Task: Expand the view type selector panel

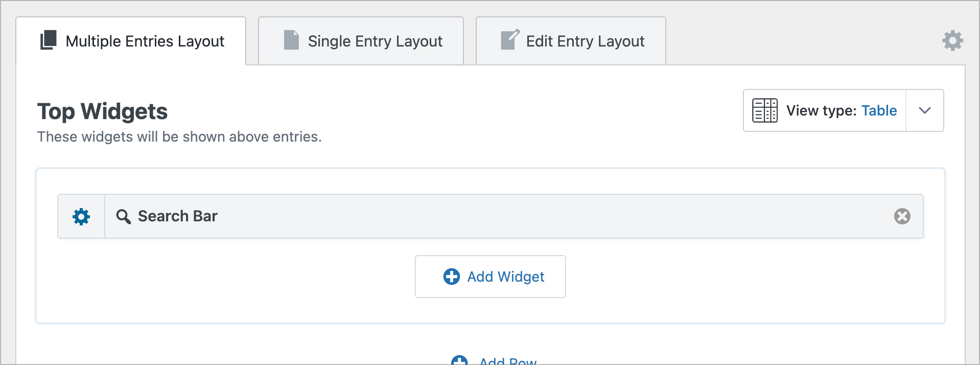Action: pos(925,110)
